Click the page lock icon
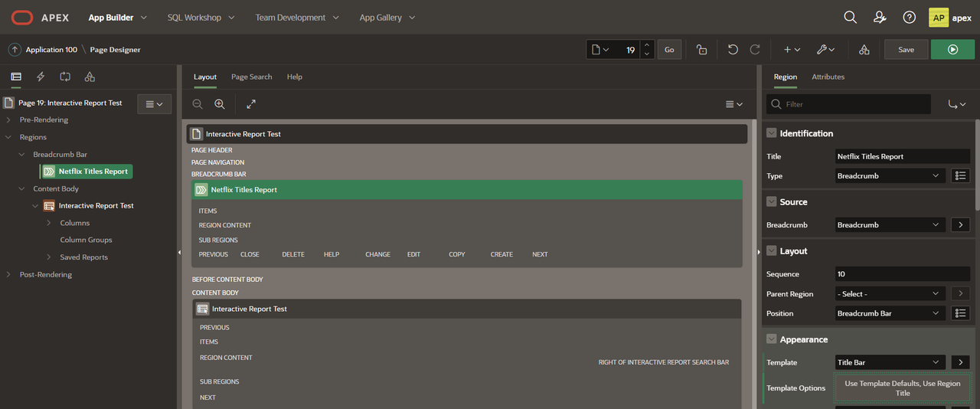The image size is (980, 409). [x=701, y=49]
